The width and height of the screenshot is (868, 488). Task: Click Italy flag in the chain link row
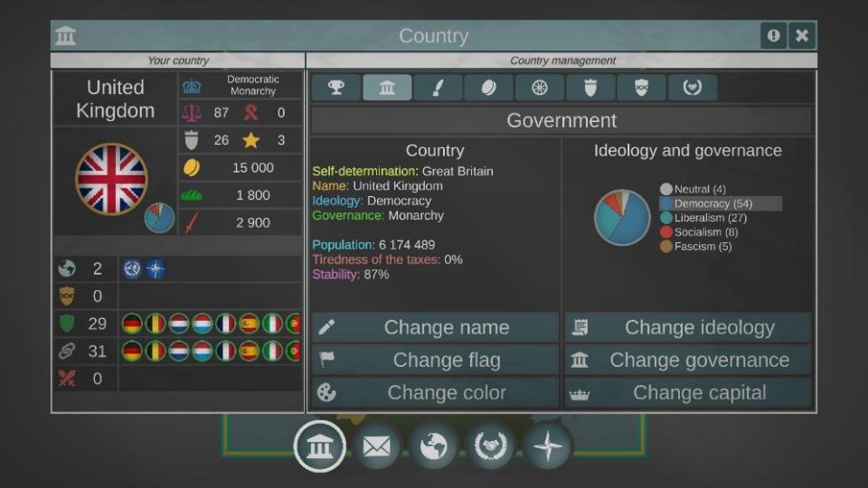coord(272,352)
